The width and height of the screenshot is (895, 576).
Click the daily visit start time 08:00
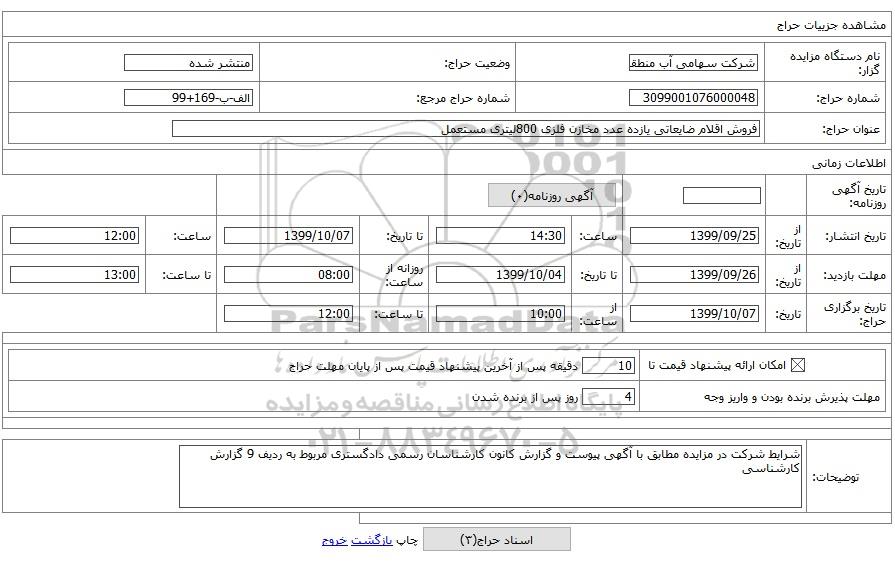[x=288, y=275]
